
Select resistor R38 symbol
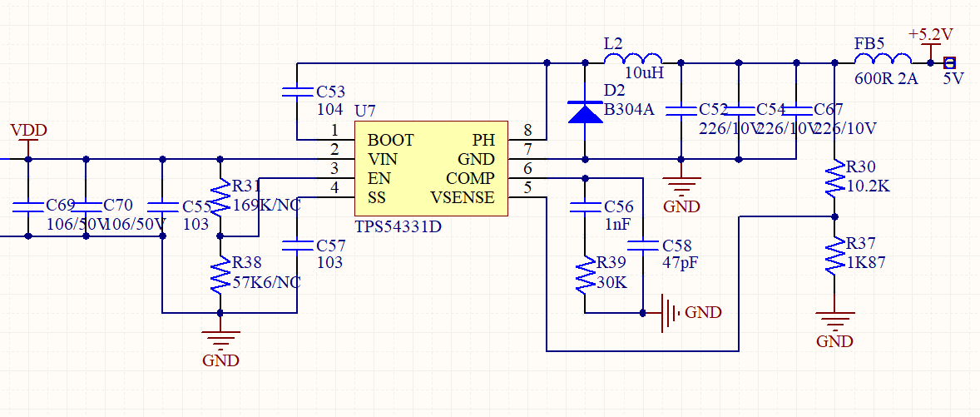pos(220,275)
